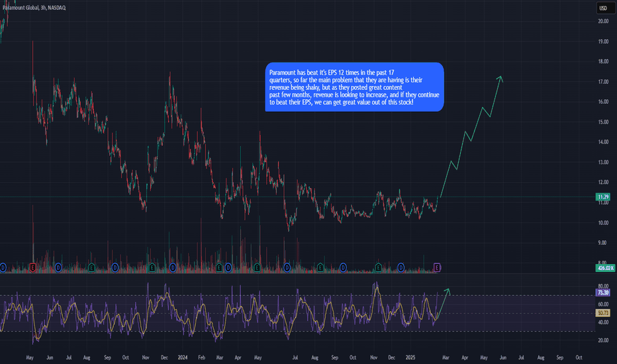Click the dividend marker between Jun and Jul 2023
The height and width of the screenshot is (364, 617).
tap(58, 268)
